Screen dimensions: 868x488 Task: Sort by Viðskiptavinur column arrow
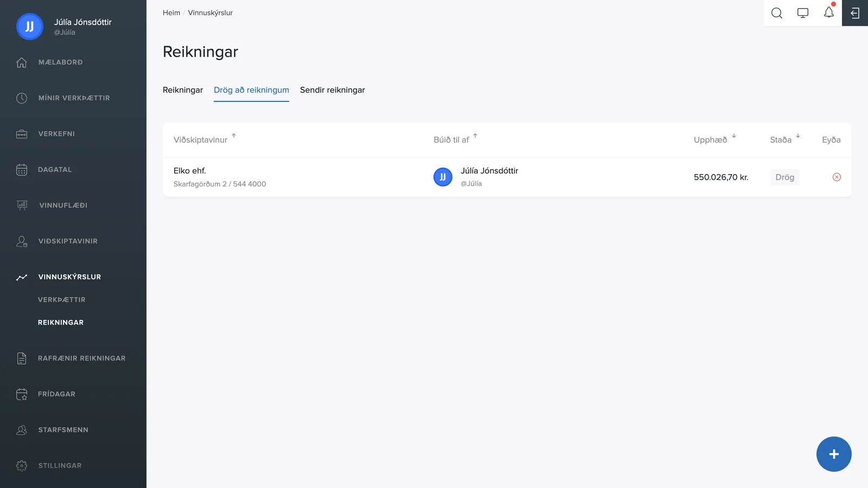(x=234, y=136)
